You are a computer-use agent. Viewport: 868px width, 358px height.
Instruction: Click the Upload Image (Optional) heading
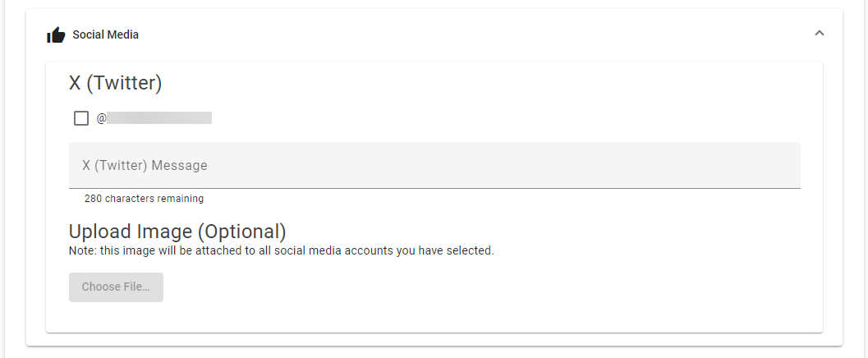tap(177, 232)
